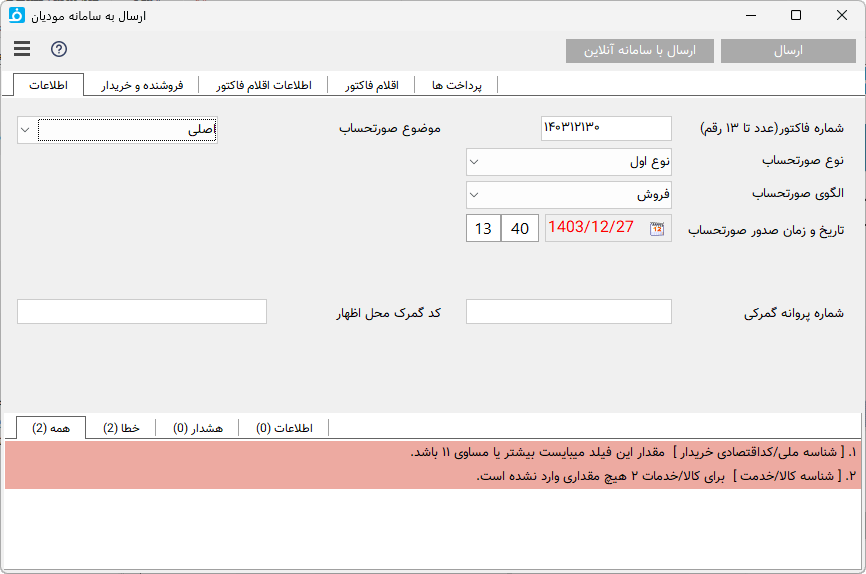Select the اطلاعات (0) messages tab
Viewport: 866px width, 574px height.
click(x=284, y=428)
